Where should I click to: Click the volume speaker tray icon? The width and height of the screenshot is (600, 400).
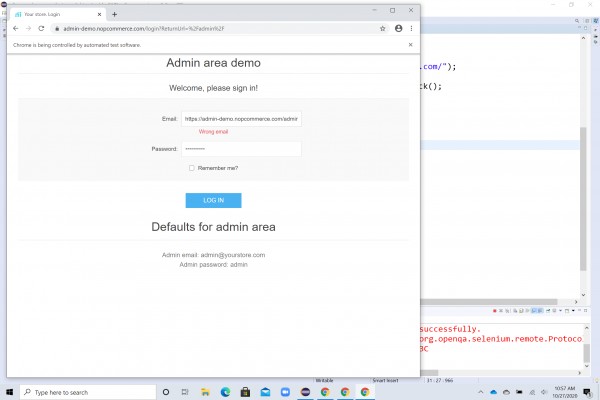click(544, 392)
